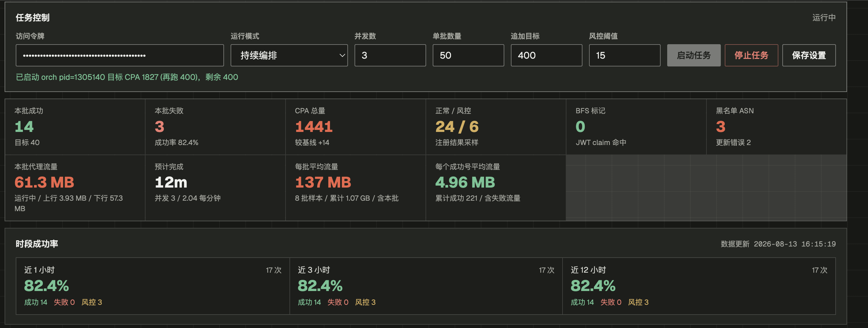Stop the run with 停止任务 button
868x328 pixels.
coord(751,55)
